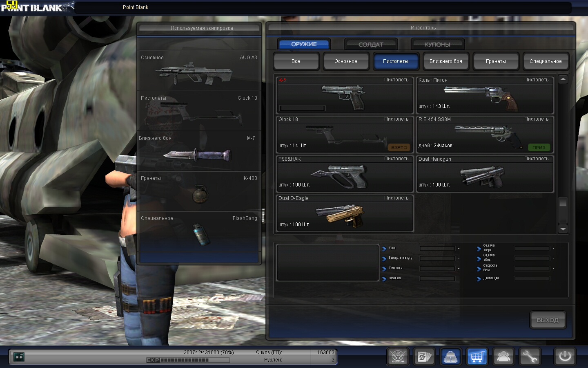Filter inventory by Ближнего боя
Image resolution: width=588 pixels, height=368 pixels.
coord(445,61)
